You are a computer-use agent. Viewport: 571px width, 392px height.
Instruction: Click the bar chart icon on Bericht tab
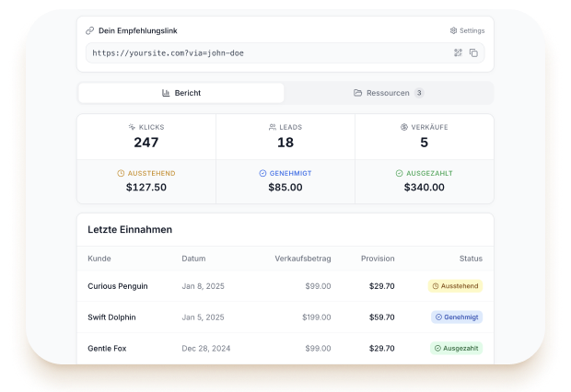pyautogui.click(x=166, y=93)
